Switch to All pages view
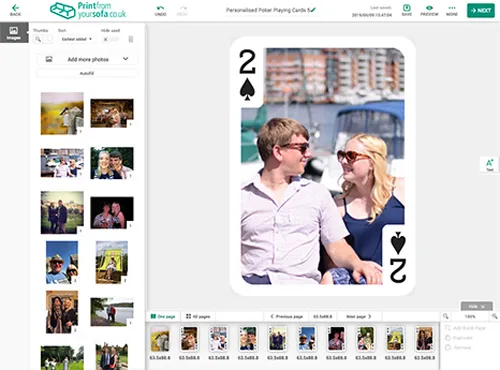Viewport: 500px width, 370px height. (x=198, y=316)
